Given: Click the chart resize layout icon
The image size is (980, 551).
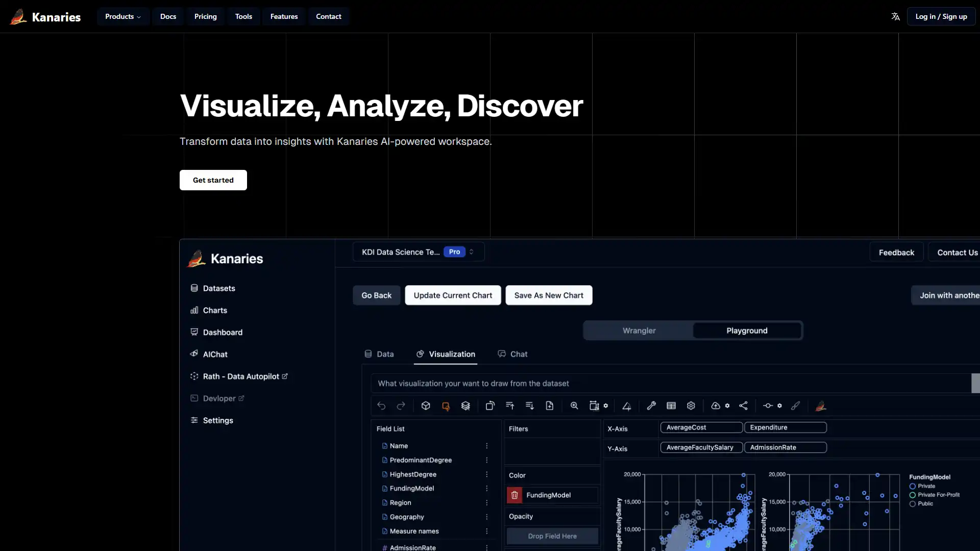Looking at the screenshot, I should (x=594, y=406).
